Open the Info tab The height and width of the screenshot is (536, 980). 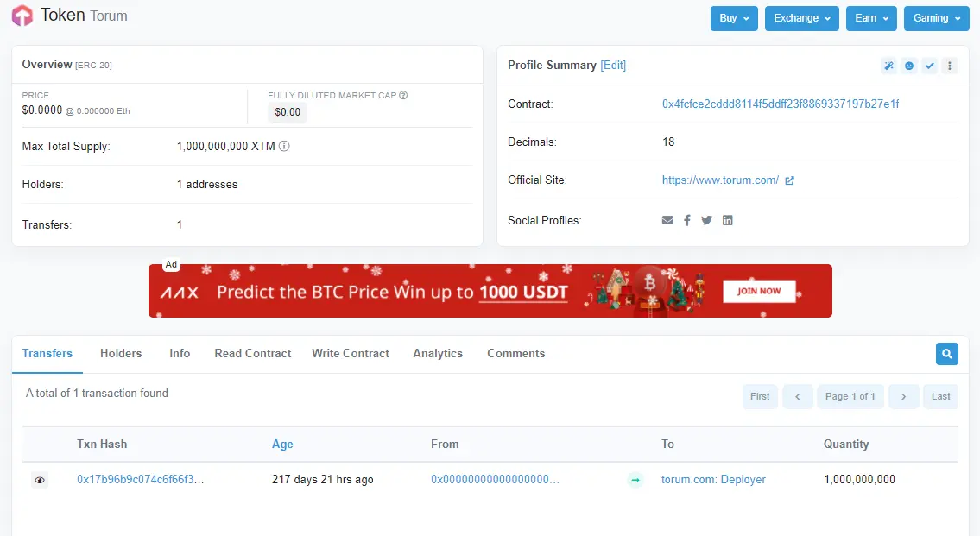pos(180,354)
